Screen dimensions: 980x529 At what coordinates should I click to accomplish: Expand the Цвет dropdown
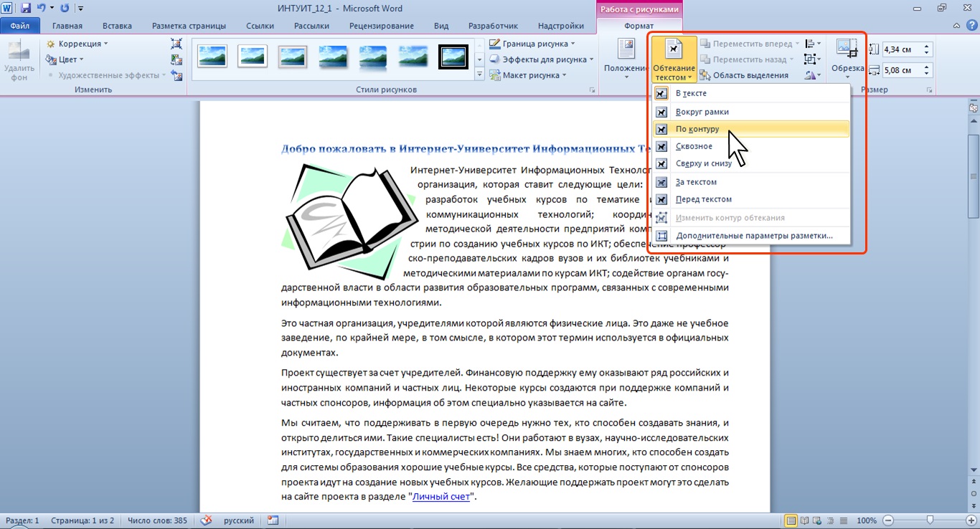[x=65, y=59]
